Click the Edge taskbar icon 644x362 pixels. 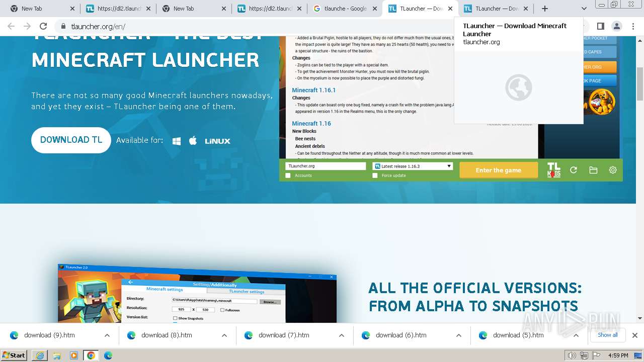click(x=108, y=355)
